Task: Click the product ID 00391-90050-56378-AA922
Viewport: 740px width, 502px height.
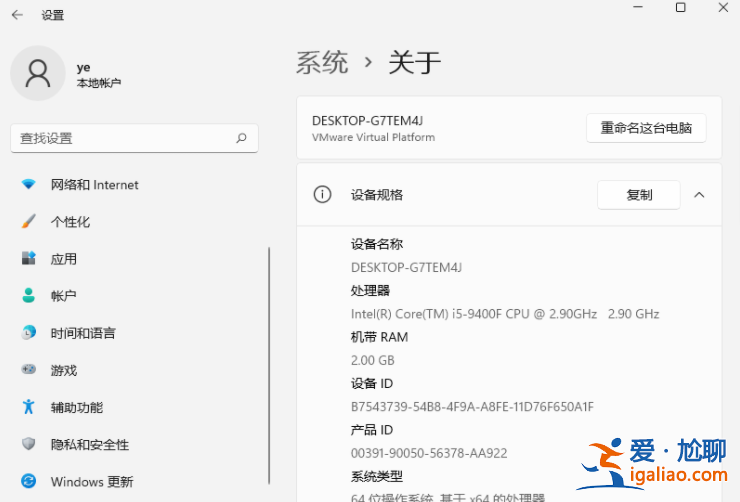Action: pyautogui.click(x=429, y=453)
